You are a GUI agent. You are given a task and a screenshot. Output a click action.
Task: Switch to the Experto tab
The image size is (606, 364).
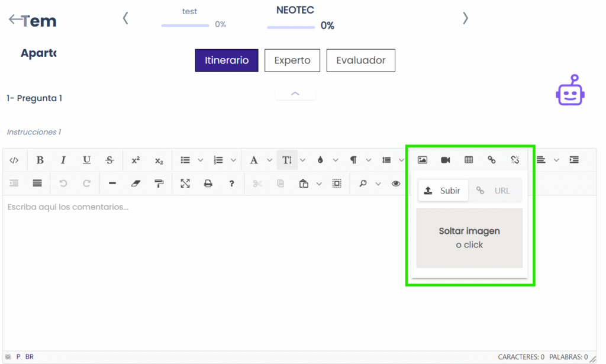click(292, 60)
